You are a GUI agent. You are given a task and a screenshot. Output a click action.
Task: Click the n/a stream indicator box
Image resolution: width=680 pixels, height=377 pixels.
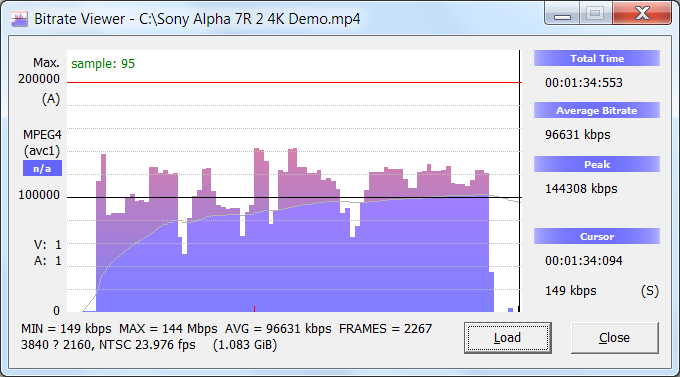(x=42, y=168)
